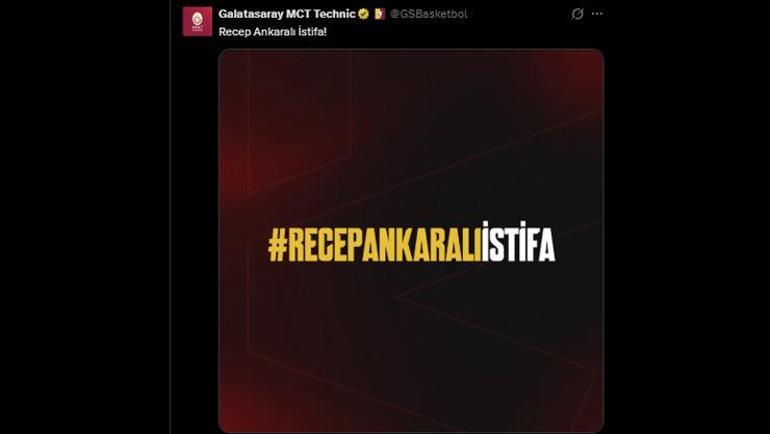The image size is (770, 434).
Task: Open the attached hashtag image in viewer
Action: [x=411, y=241]
